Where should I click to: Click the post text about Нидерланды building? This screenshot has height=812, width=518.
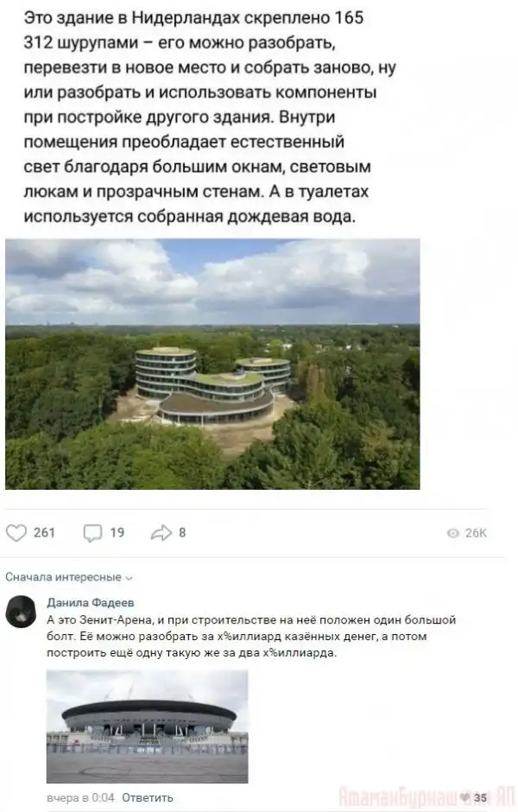(x=210, y=117)
